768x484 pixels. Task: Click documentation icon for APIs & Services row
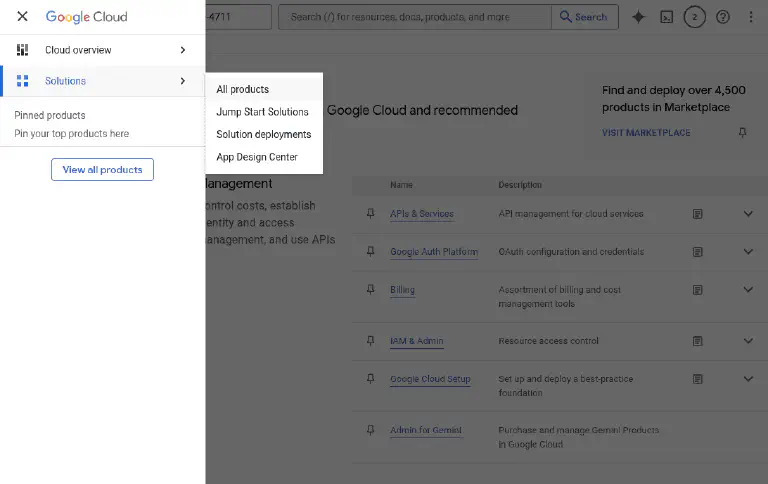click(698, 214)
